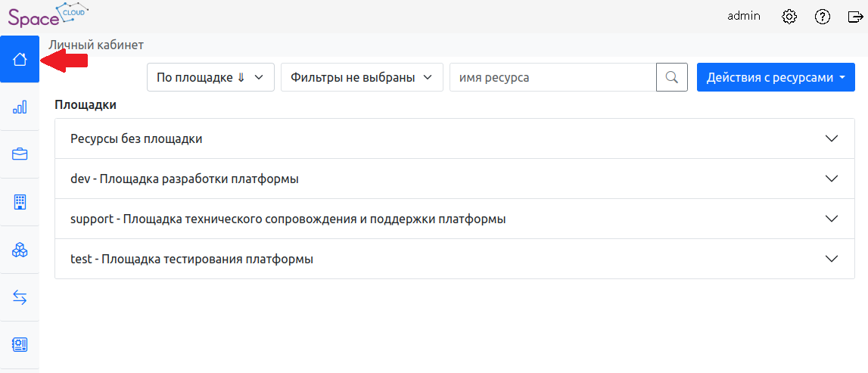
Task: Expand the dev platform development section
Action: [x=455, y=179]
